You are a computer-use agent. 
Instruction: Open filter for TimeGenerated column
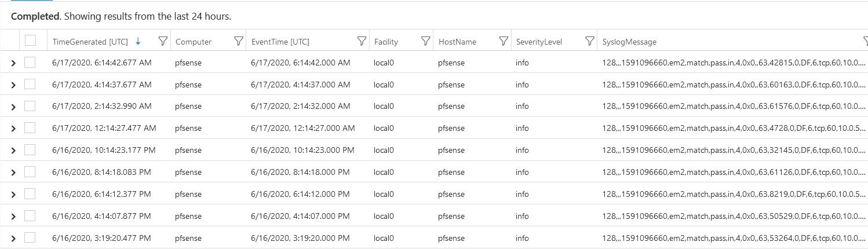tap(163, 41)
